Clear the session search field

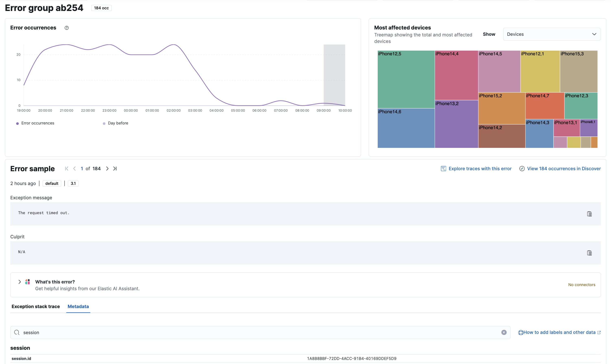pyautogui.click(x=504, y=332)
